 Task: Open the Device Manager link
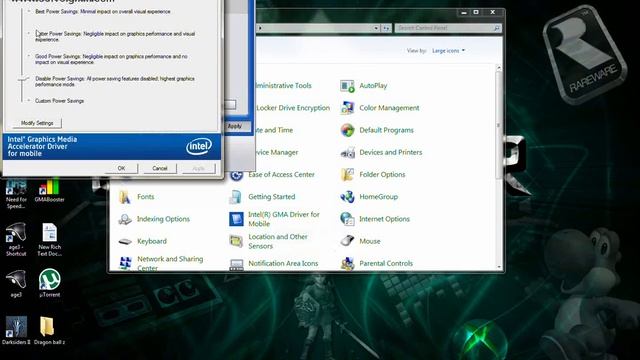point(276,152)
